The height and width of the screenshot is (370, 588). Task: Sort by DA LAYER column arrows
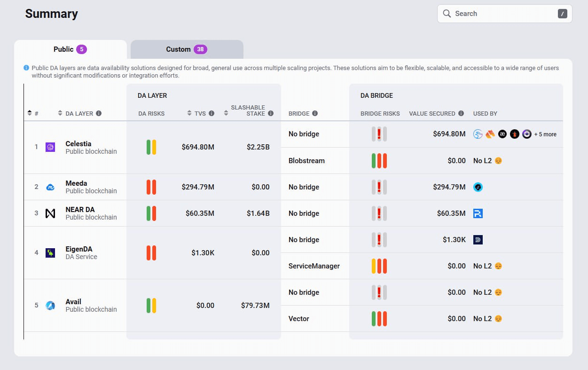pos(60,113)
